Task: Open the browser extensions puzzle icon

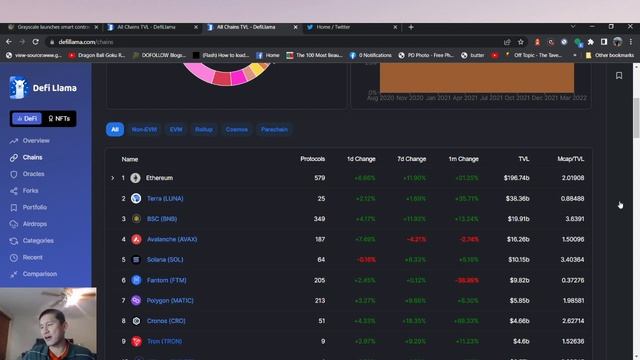Action: (591, 42)
